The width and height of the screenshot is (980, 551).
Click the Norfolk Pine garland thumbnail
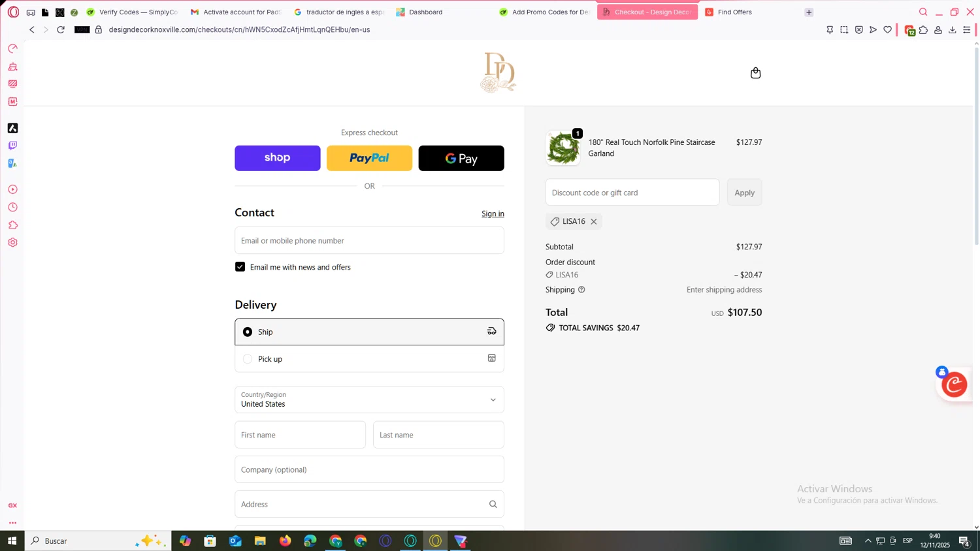pos(563,148)
